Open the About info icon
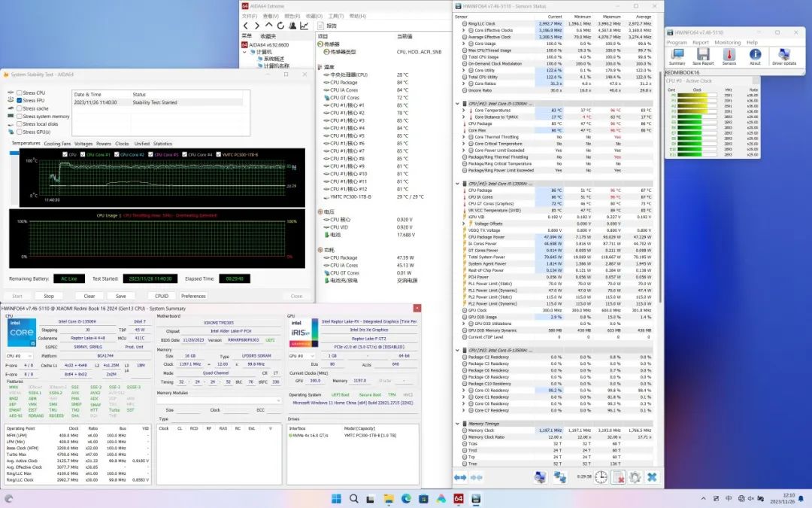812x508 pixels. tap(755, 56)
